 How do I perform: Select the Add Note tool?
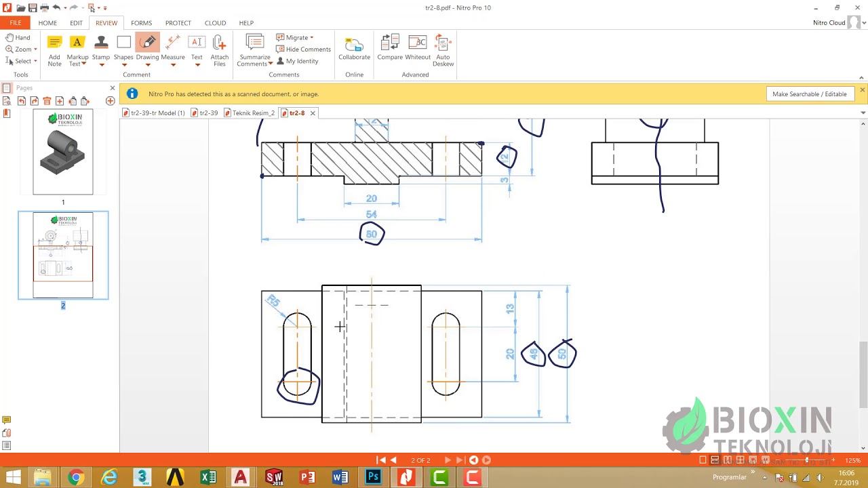click(54, 50)
